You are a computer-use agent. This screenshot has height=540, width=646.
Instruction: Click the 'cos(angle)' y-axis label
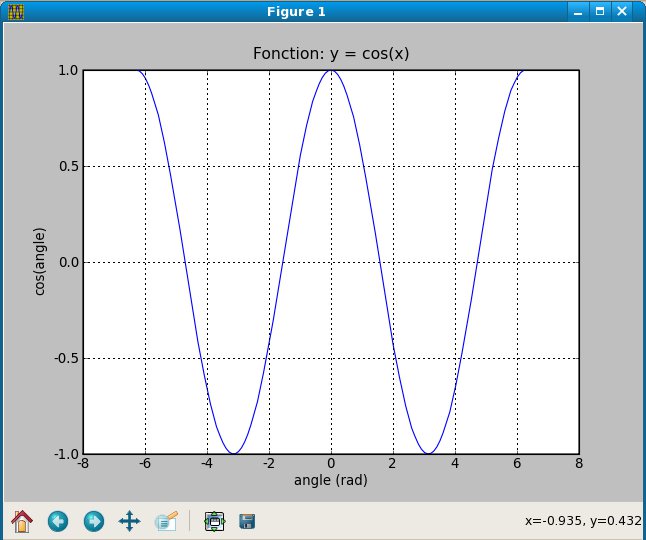tap(39, 262)
